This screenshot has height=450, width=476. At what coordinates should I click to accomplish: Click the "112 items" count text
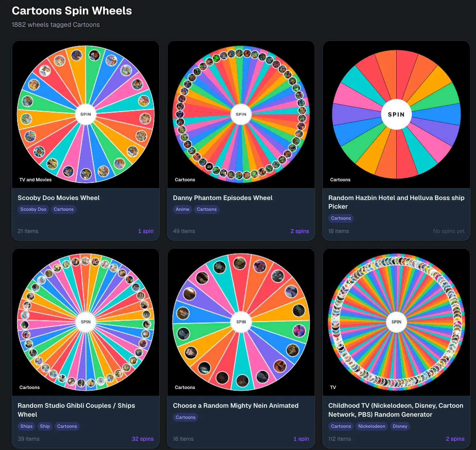pos(340,439)
